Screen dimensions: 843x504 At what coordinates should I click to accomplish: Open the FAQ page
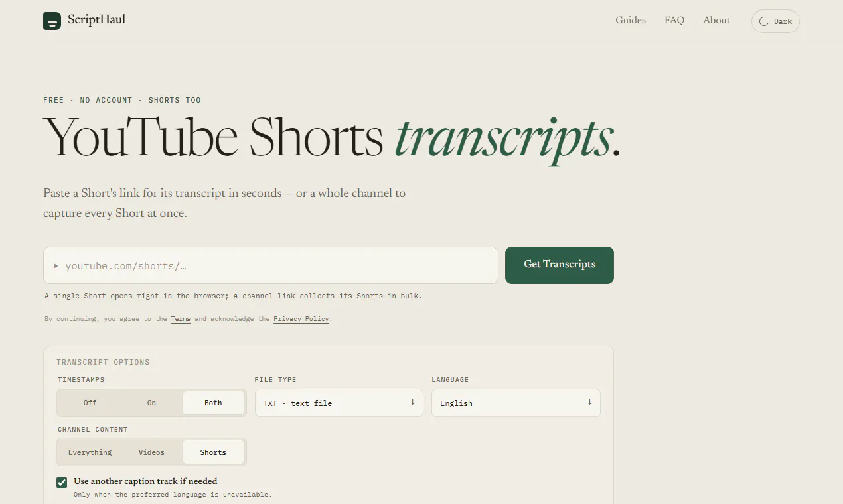[674, 20]
